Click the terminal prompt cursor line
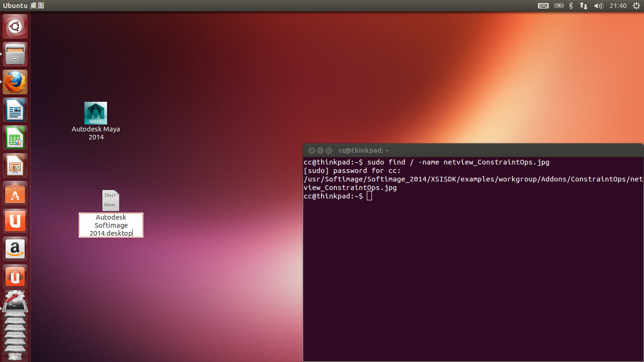Image resolution: width=644 pixels, height=362 pixels. (338, 196)
